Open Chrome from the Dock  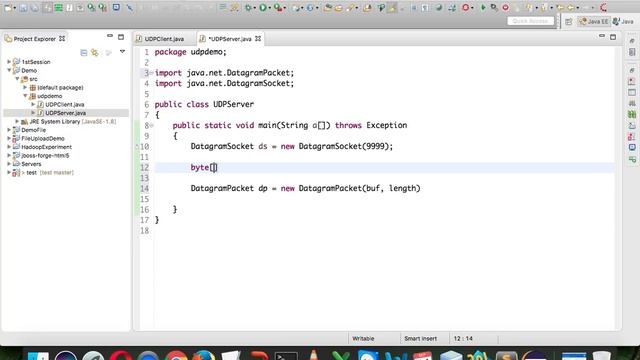(176, 356)
